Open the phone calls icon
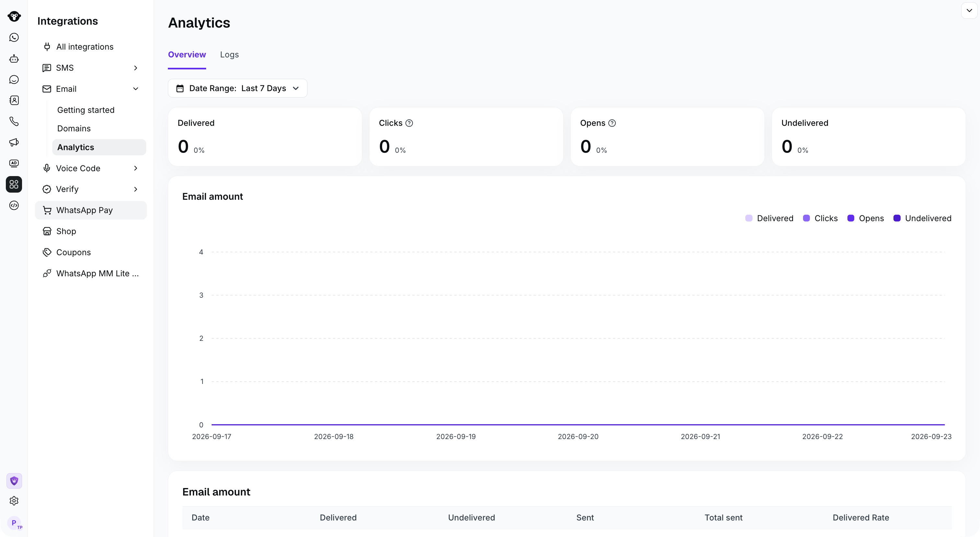This screenshot has height=537, width=980. point(14,121)
